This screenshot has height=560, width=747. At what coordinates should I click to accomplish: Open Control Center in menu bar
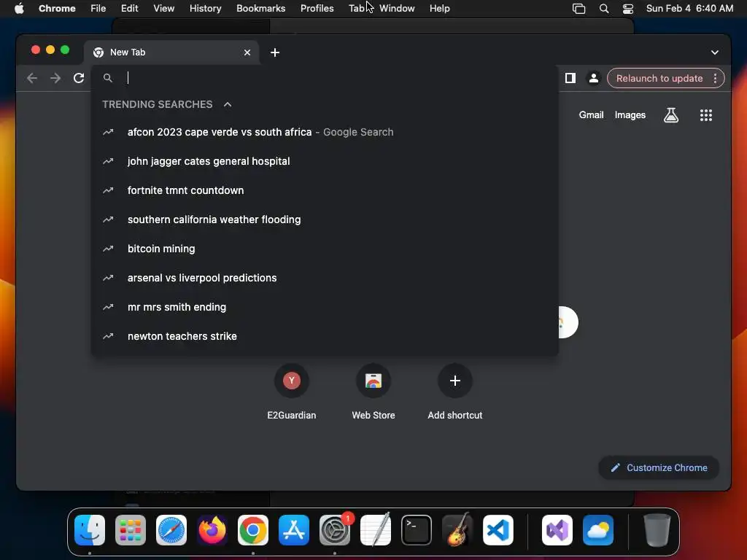point(628,9)
